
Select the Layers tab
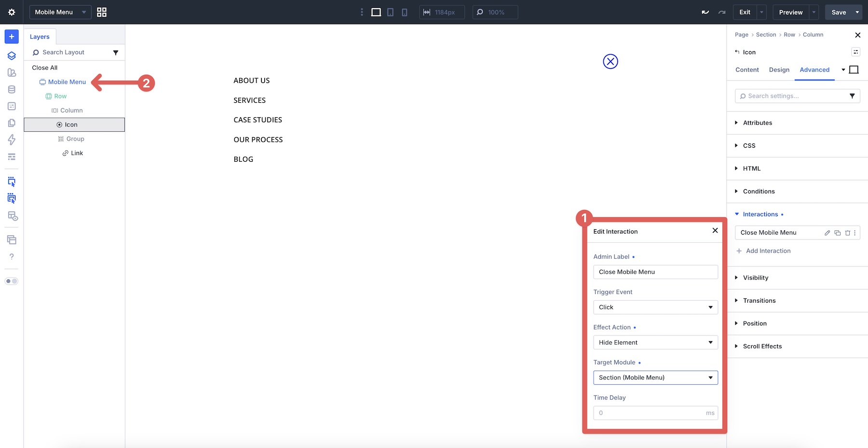40,37
